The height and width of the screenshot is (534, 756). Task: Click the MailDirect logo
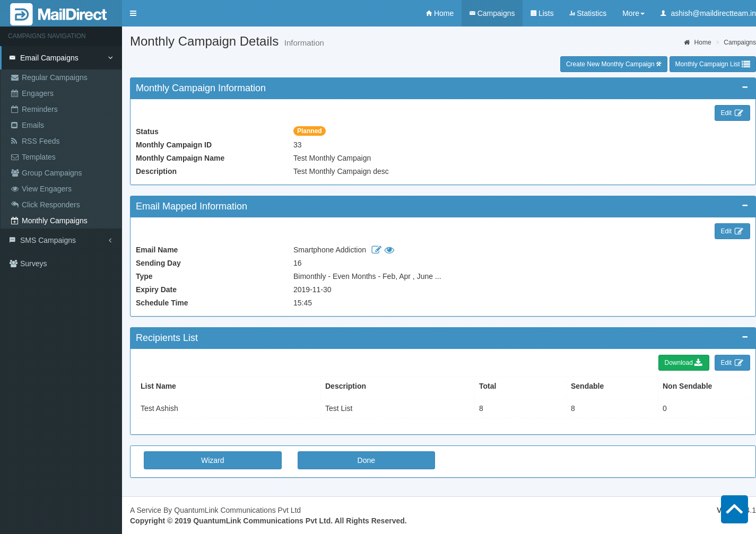[59, 14]
